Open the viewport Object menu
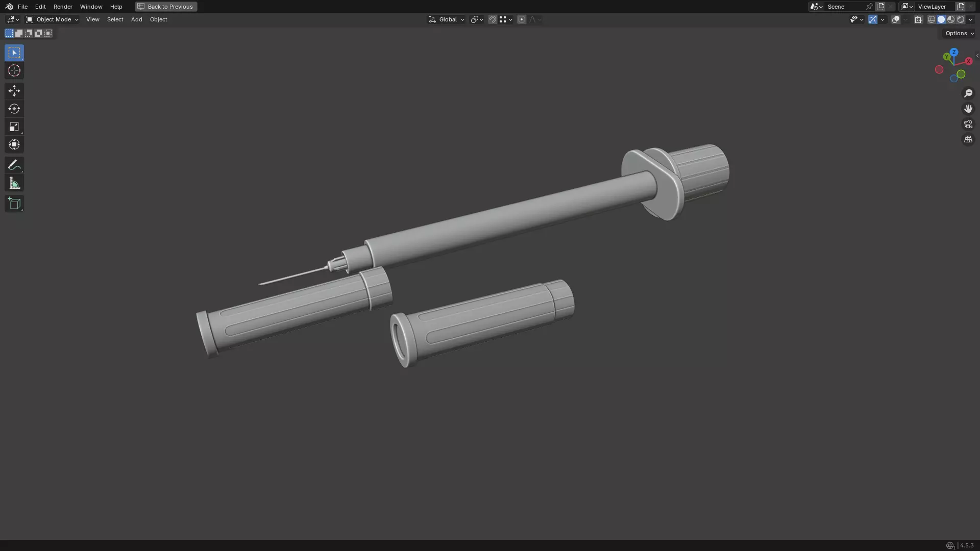Image resolution: width=980 pixels, height=551 pixels. coord(158,19)
